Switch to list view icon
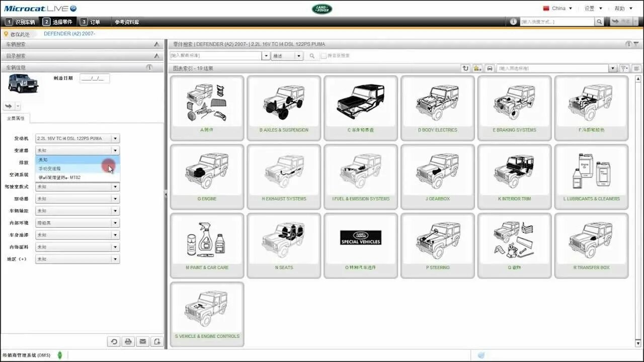 click(x=636, y=68)
